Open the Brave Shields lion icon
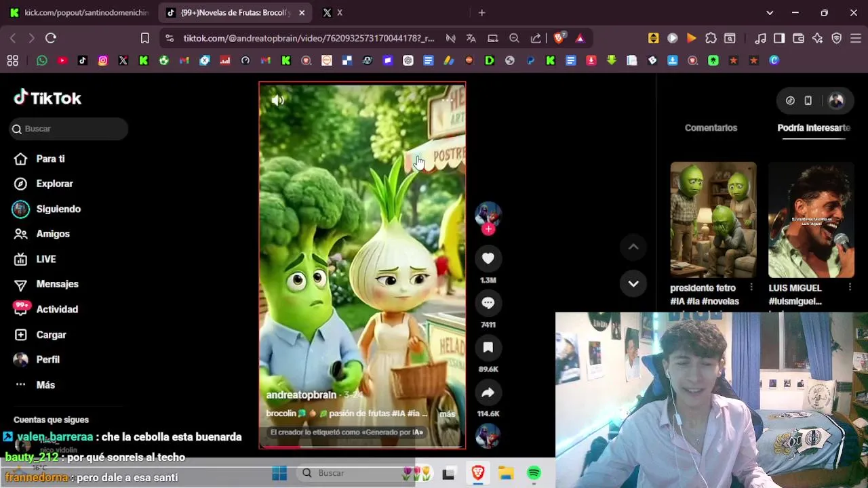868x488 pixels. [559, 38]
